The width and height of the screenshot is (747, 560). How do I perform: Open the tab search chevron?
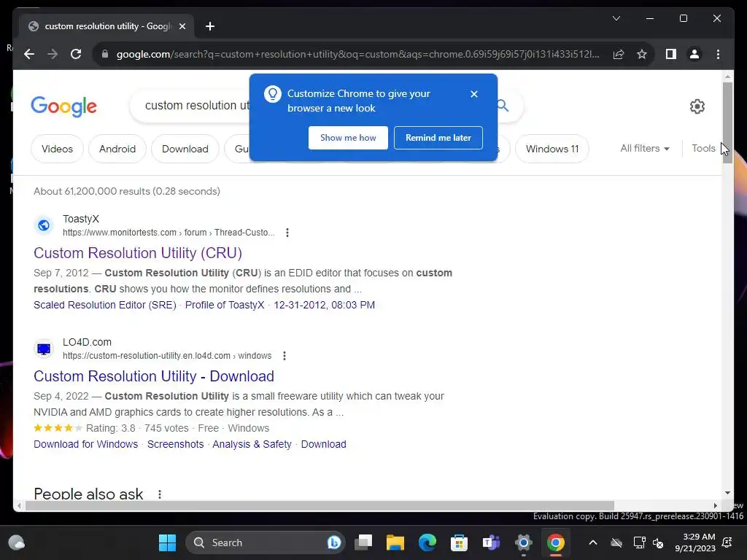point(616,18)
